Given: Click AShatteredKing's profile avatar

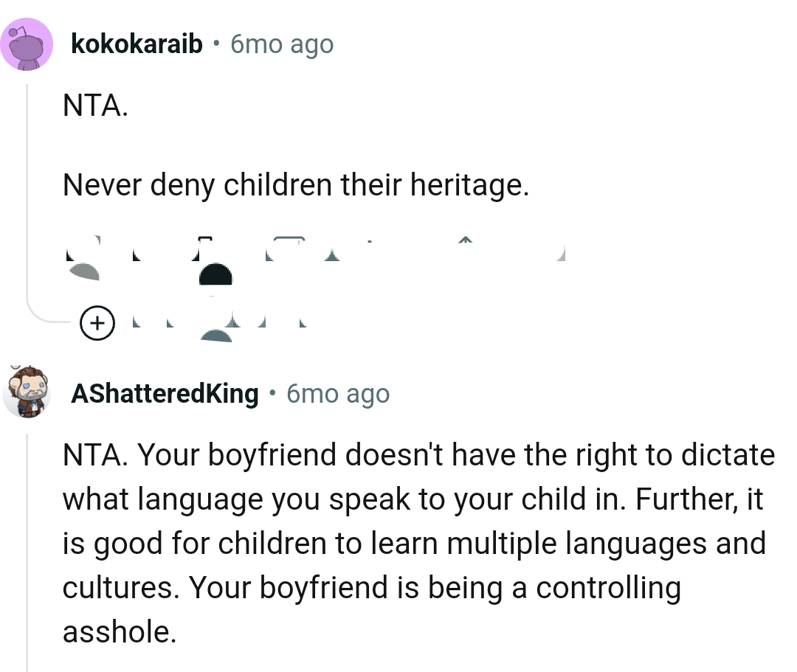Looking at the screenshot, I should pyautogui.click(x=27, y=393).
